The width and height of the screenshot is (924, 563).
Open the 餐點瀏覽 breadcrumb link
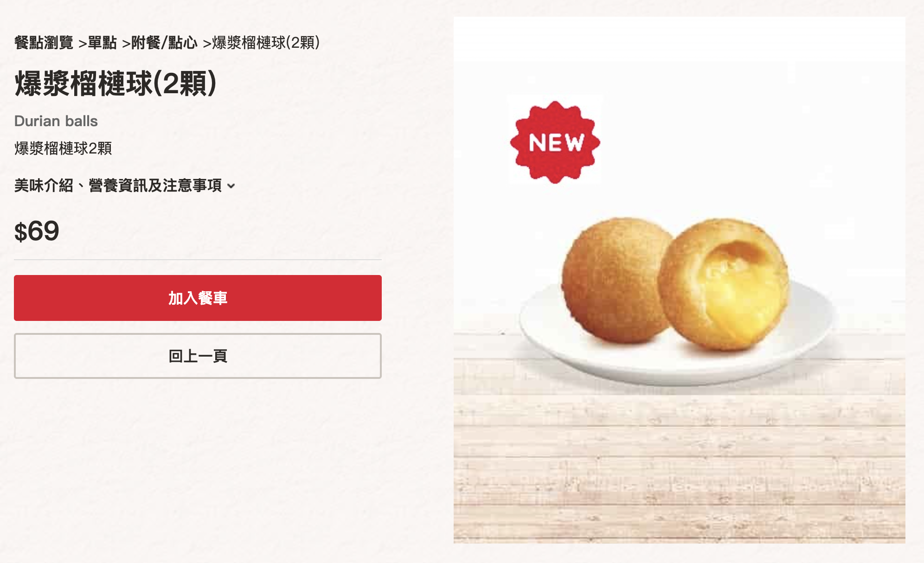point(44,43)
